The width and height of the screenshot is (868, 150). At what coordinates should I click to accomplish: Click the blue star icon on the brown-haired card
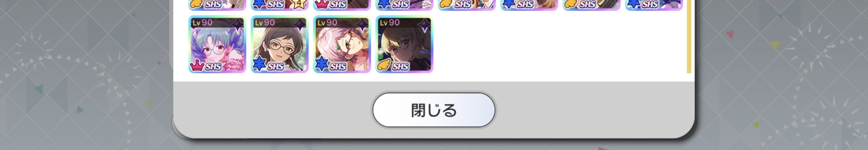(260, 64)
